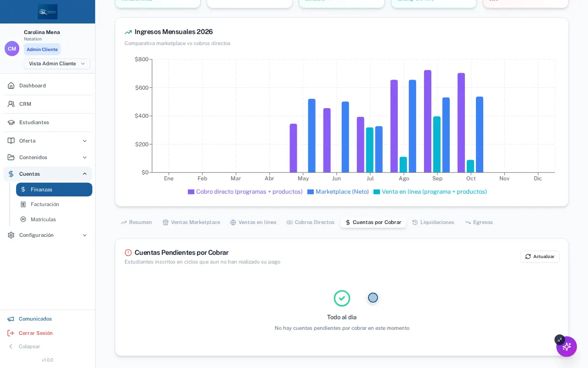Collapse the Cuentas menu section
The image size is (588, 368).
click(x=48, y=174)
